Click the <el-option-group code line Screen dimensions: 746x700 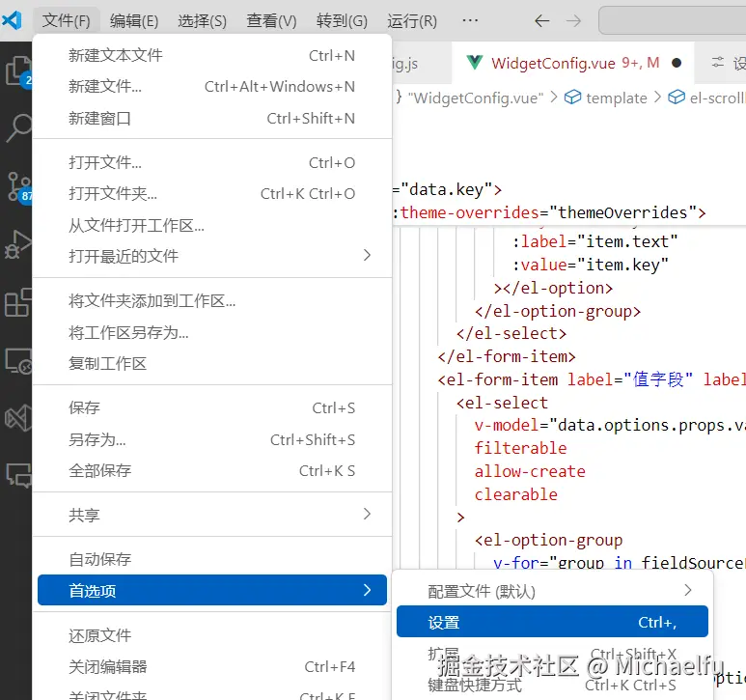[x=548, y=540]
